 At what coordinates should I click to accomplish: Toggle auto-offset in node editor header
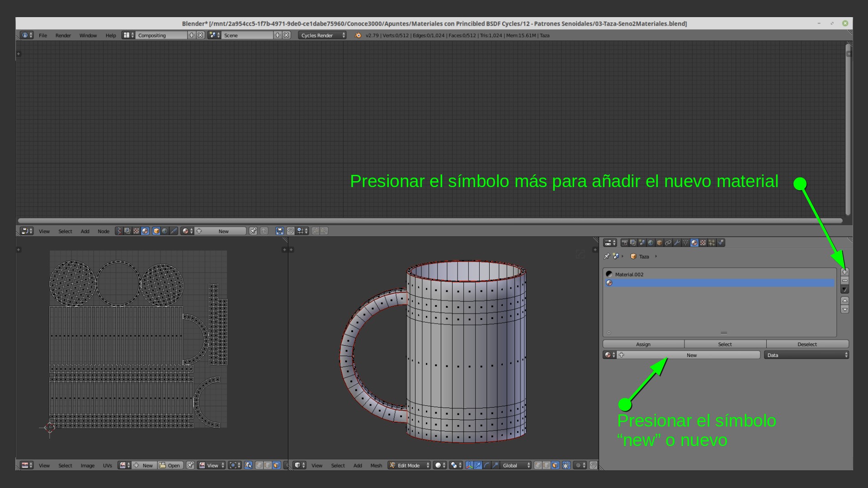[x=280, y=231]
